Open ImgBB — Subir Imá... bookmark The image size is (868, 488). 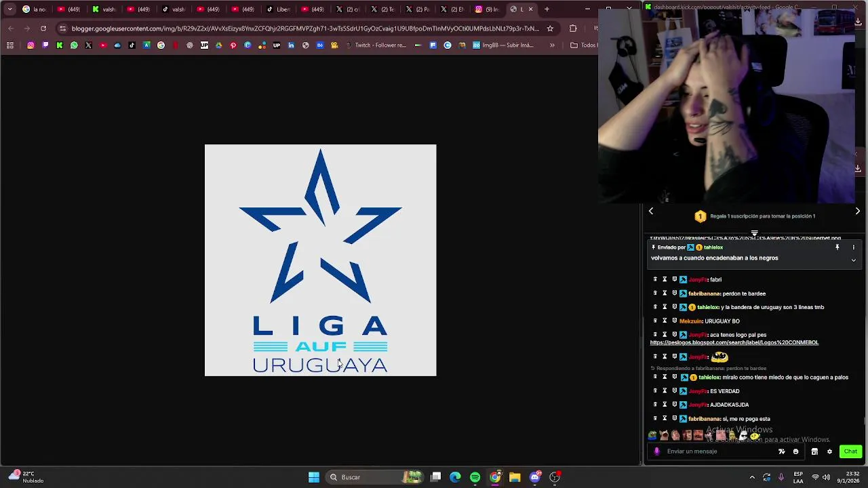coord(503,45)
